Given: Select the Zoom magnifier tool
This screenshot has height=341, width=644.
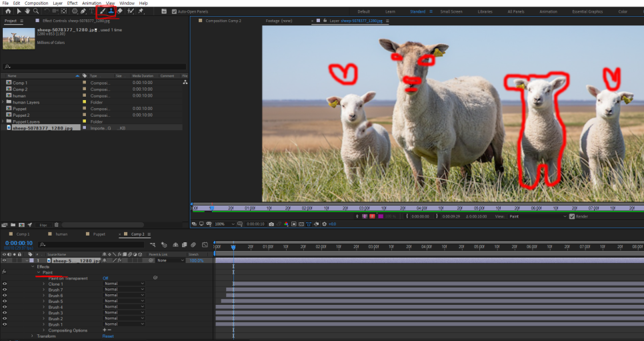Looking at the screenshot, I should (36, 11).
